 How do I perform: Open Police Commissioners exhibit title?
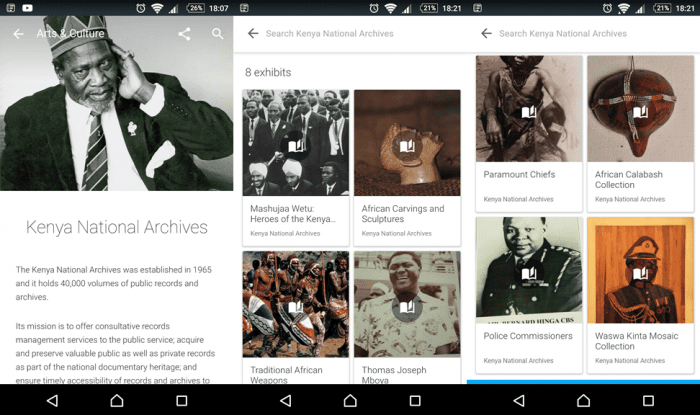tap(528, 336)
